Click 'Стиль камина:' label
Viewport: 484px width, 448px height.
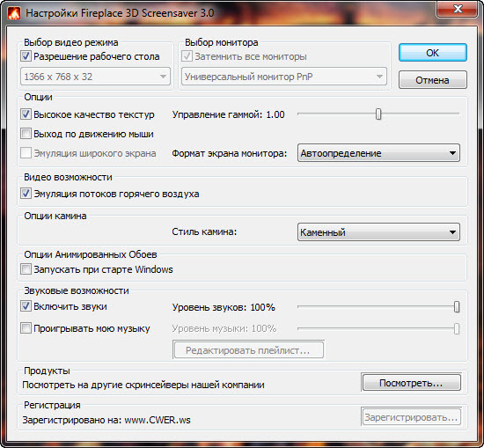(x=204, y=231)
